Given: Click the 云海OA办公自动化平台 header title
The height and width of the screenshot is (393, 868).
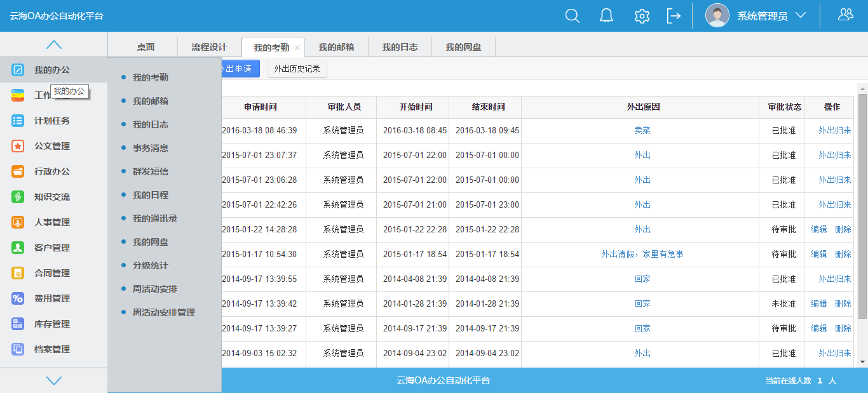Looking at the screenshot, I should pyautogui.click(x=57, y=16).
